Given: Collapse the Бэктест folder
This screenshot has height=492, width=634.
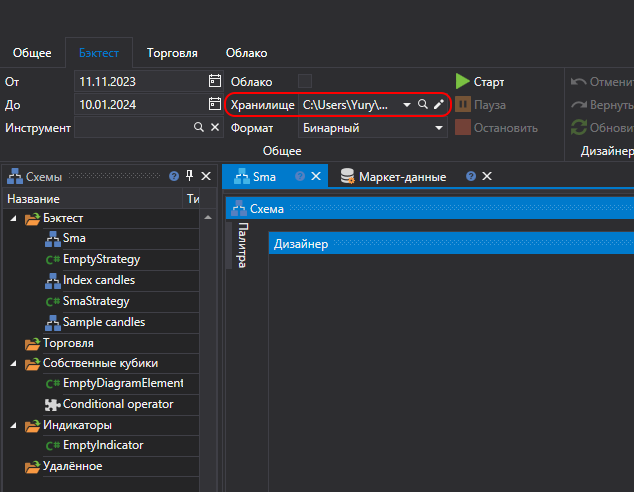Looking at the screenshot, I should 13,218.
